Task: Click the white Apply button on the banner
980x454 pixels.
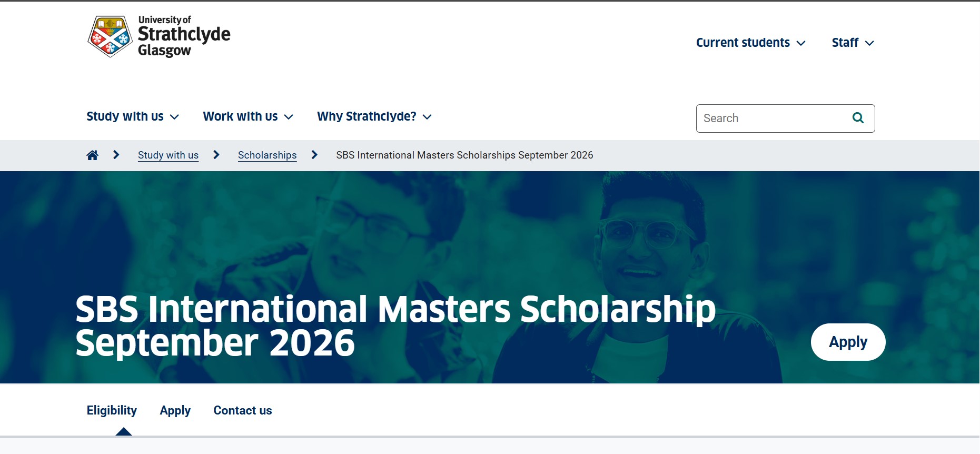Action: (848, 341)
